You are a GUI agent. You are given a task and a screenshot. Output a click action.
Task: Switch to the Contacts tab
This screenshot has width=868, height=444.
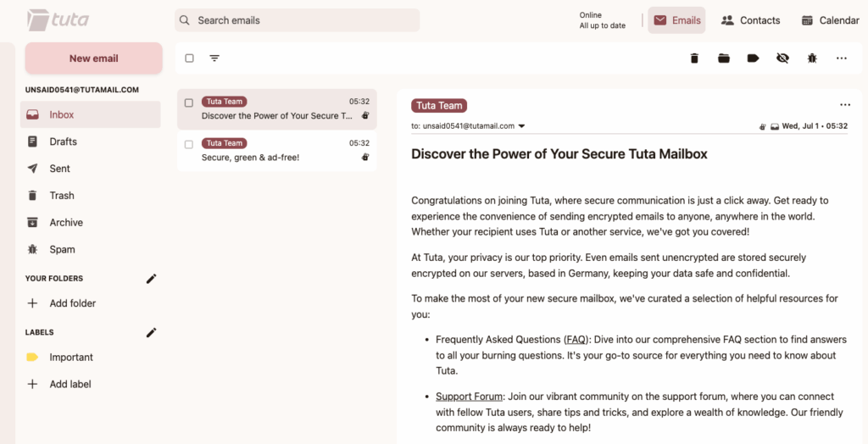[751, 20]
